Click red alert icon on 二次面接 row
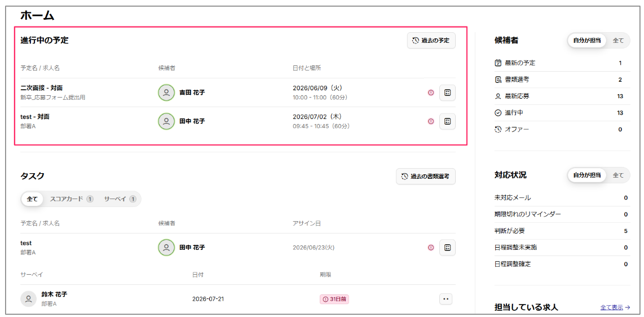Screen dimensions: 644x317 point(431,93)
